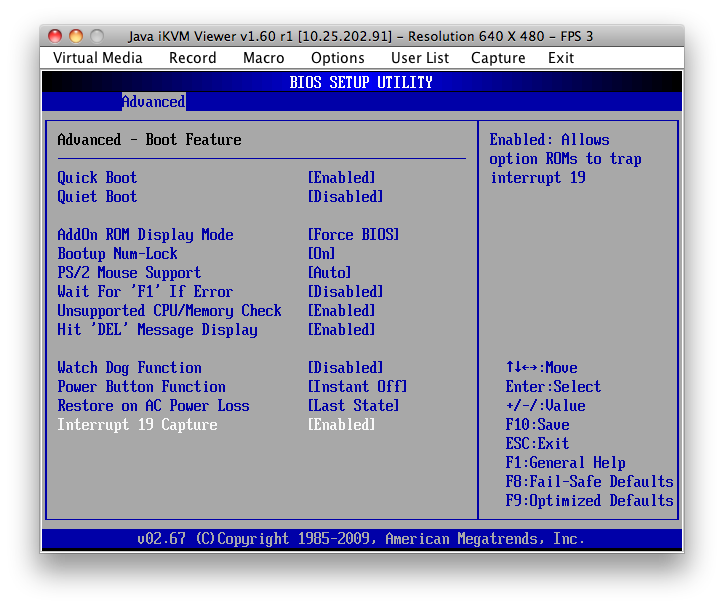Change the Power Button Function Instant Off value
724x608 pixels.
pos(357,387)
